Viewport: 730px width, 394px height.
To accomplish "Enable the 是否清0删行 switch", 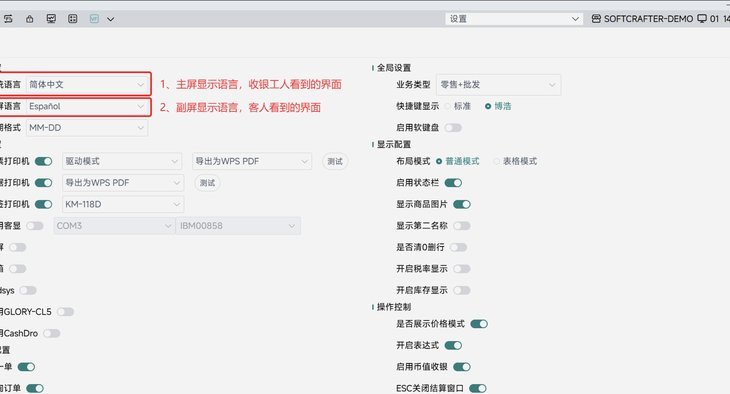I will 458,247.
